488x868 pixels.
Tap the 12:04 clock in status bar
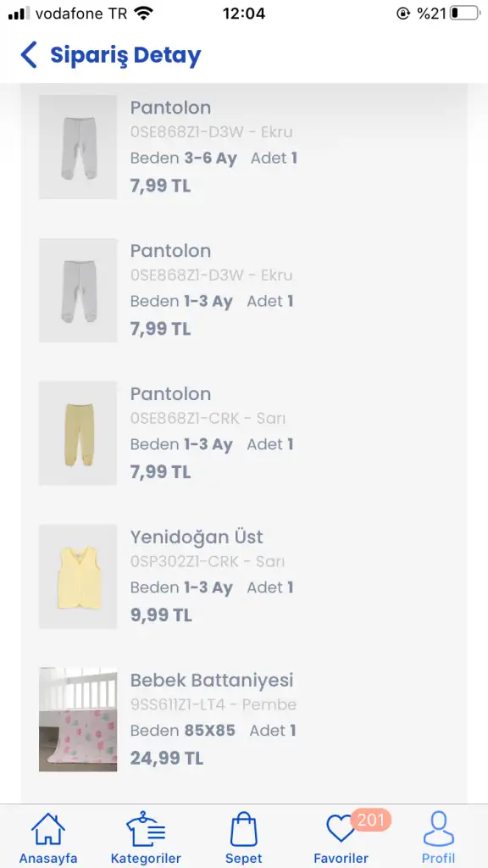pyautogui.click(x=243, y=14)
